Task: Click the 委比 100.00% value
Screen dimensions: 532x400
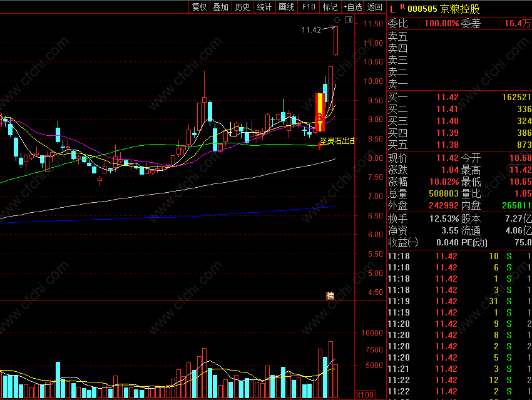Action: click(441, 23)
